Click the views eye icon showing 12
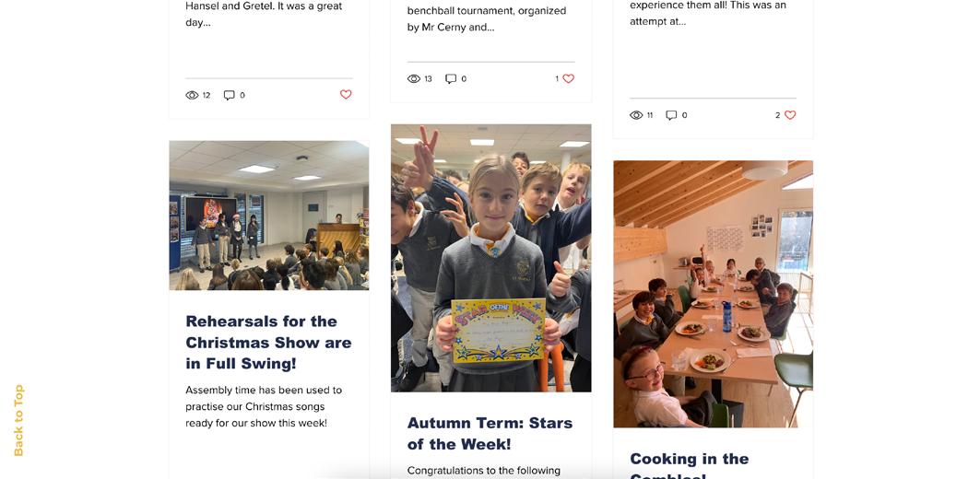Image resolution: width=980 pixels, height=479 pixels. click(x=192, y=96)
